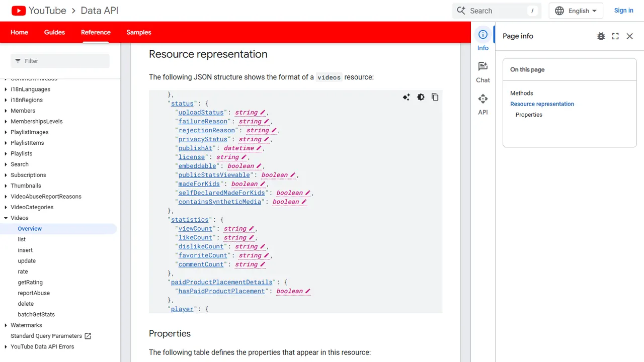The image size is (644, 362).
Task: Edit the embeddable boolean pencil icon
Action: click(259, 166)
